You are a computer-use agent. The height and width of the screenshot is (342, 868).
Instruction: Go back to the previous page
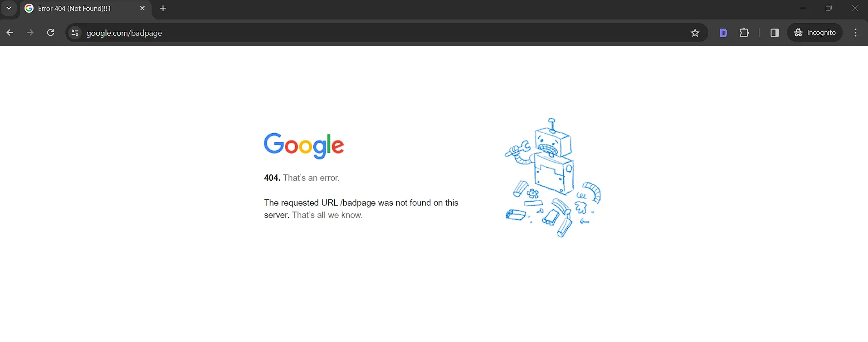coord(10,33)
